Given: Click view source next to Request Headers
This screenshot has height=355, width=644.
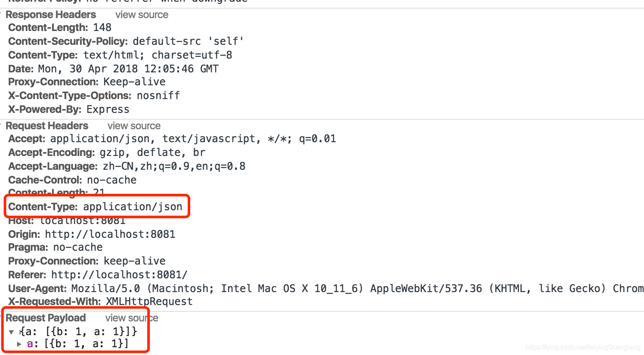Looking at the screenshot, I should (134, 125).
